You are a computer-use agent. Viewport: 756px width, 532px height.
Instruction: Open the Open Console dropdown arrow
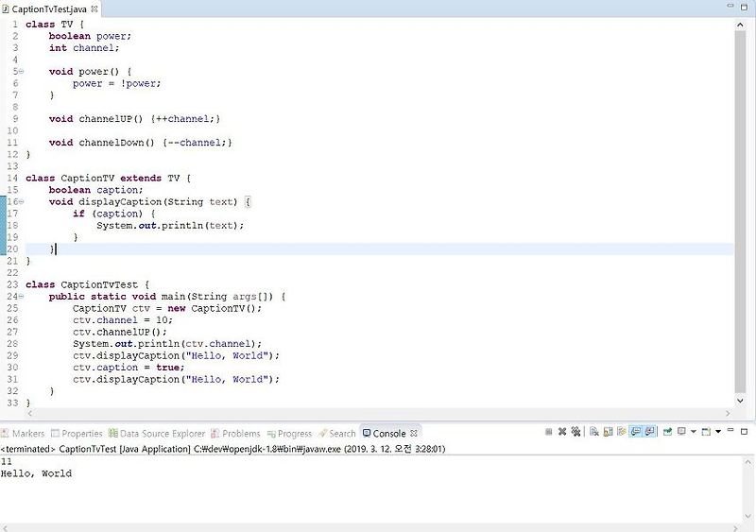718,431
